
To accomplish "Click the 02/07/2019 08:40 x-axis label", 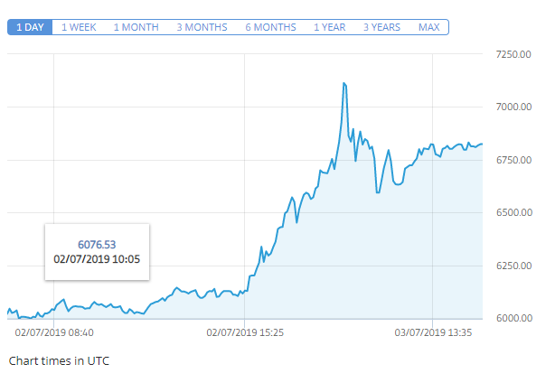I will (54, 332).
